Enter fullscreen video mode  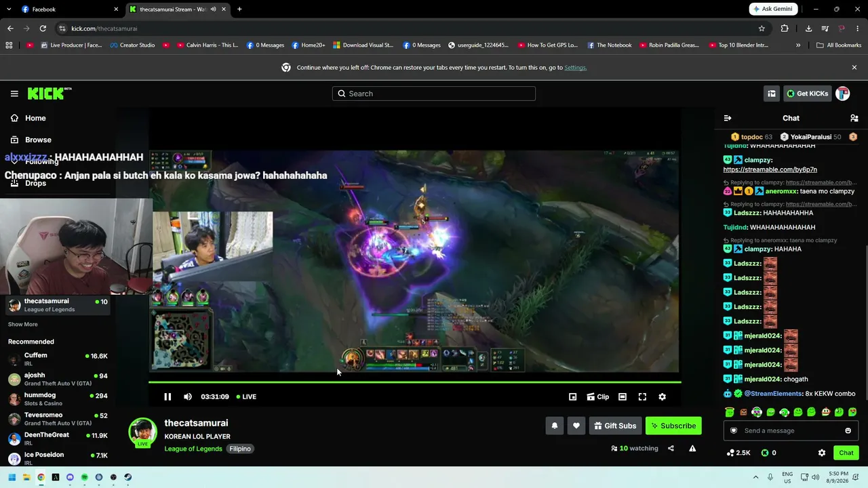click(642, 396)
